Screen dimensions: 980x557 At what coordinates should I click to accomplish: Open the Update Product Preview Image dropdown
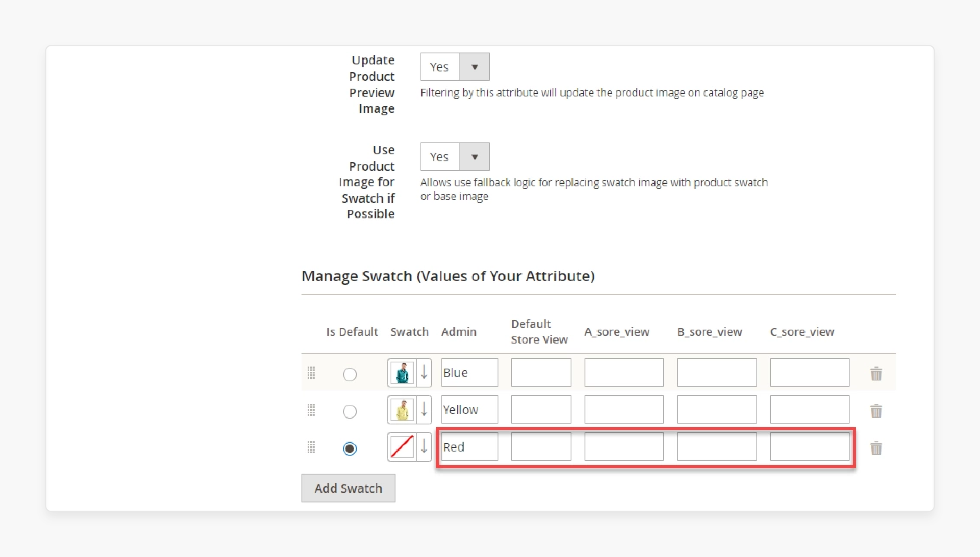pos(455,66)
